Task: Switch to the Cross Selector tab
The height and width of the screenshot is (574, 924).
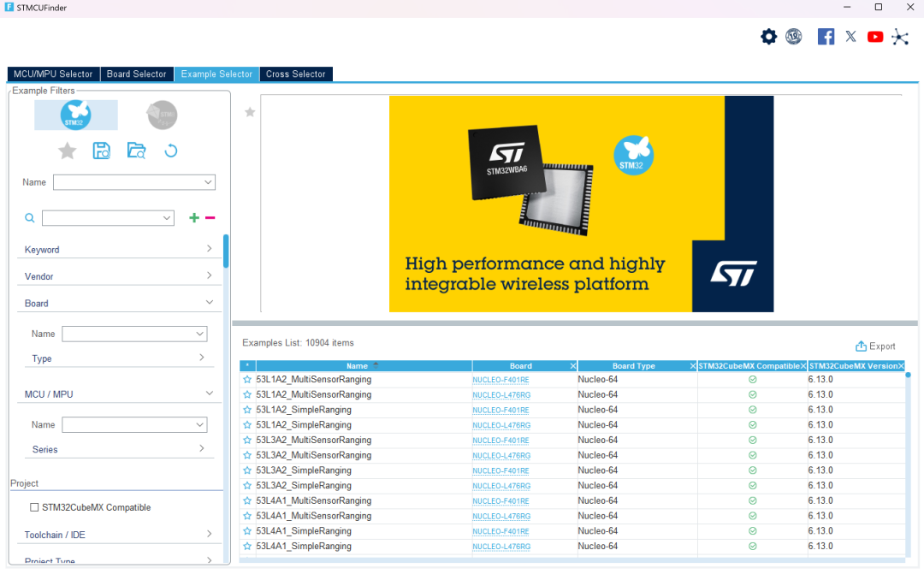Action: click(x=296, y=74)
